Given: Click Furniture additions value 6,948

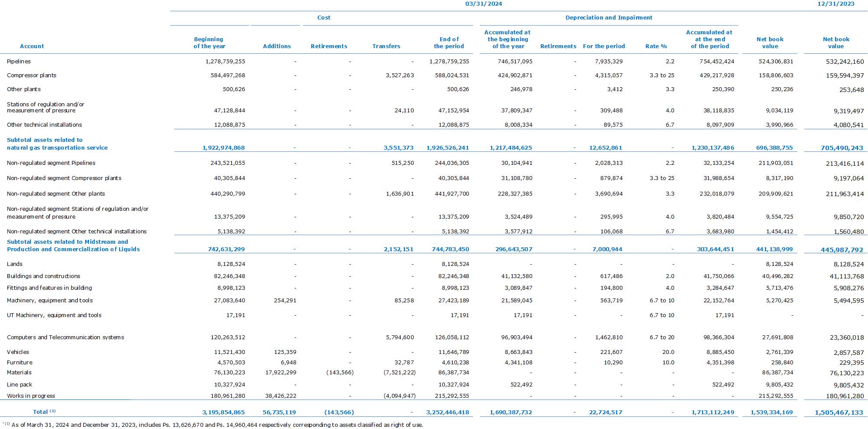Looking at the screenshot, I should 289,363.
